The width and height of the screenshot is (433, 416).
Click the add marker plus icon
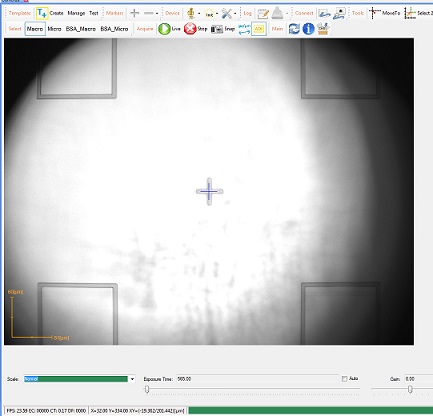click(135, 13)
